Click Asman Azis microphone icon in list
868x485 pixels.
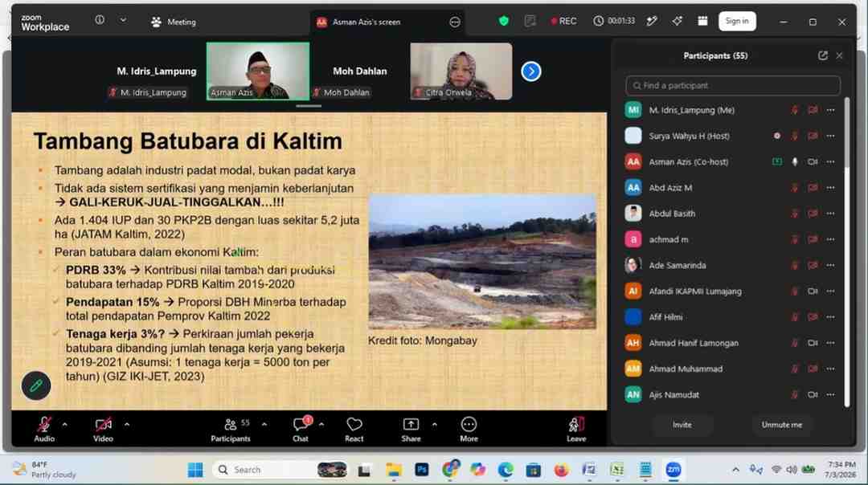pos(794,161)
